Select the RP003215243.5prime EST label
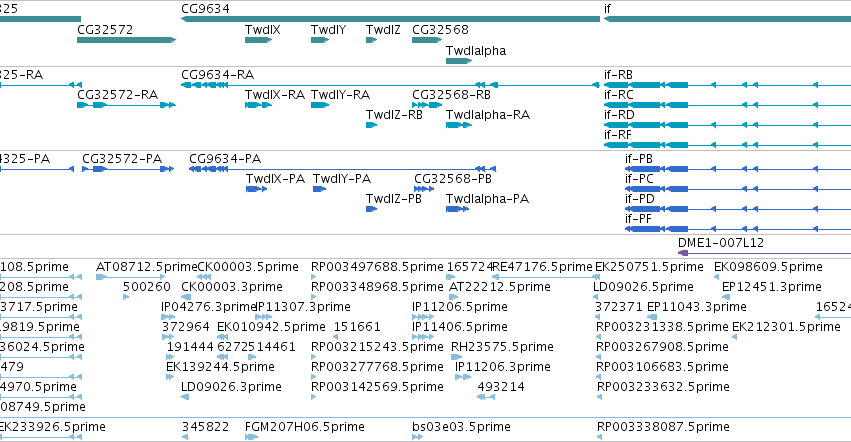Screen dimensions: 851x442 point(377,347)
